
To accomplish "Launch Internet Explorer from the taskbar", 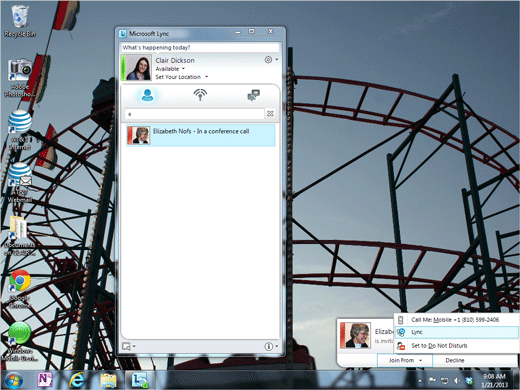I will [76, 380].
